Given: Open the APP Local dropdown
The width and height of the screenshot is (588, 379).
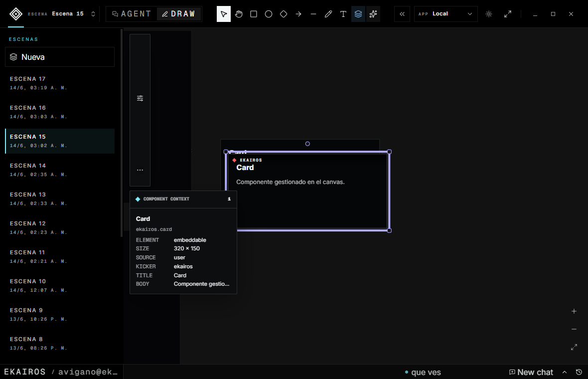Looking at the screenshot, I should point(445,14).
